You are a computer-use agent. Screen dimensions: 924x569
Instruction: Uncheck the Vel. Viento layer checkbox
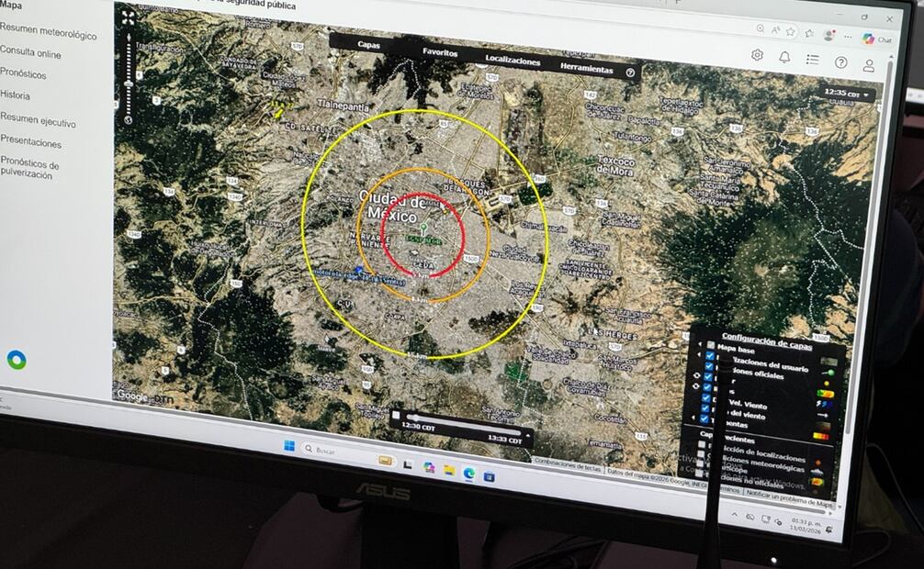tap(705, 398)
